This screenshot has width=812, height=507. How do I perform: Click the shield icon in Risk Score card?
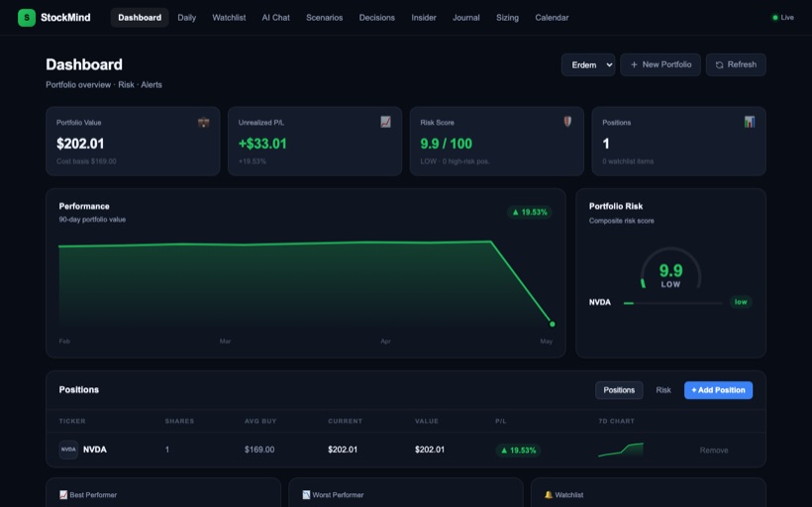(567, 122)
